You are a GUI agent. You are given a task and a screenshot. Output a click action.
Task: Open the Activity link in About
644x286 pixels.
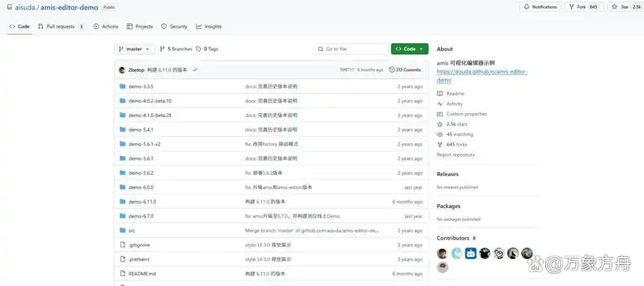click(450, 104)
